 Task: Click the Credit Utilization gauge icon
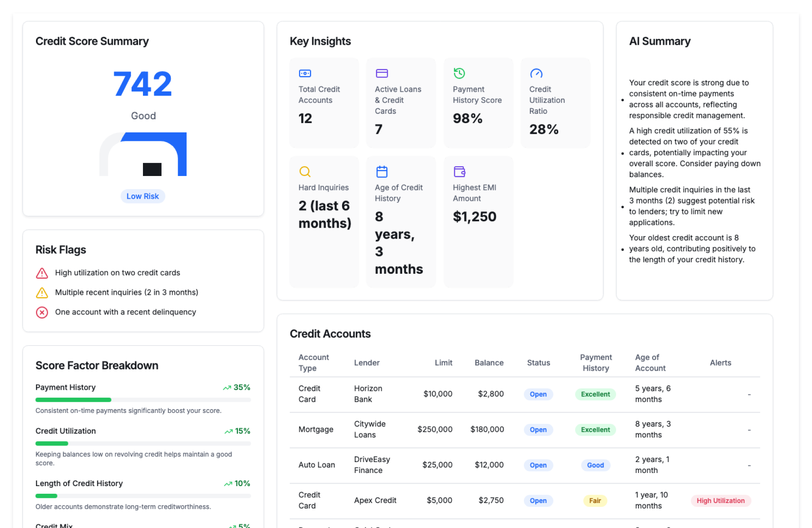coord(536,73)
